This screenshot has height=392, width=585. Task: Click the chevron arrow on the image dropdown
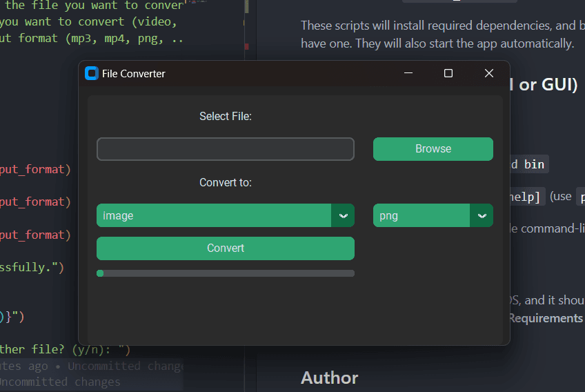point(343,215)
